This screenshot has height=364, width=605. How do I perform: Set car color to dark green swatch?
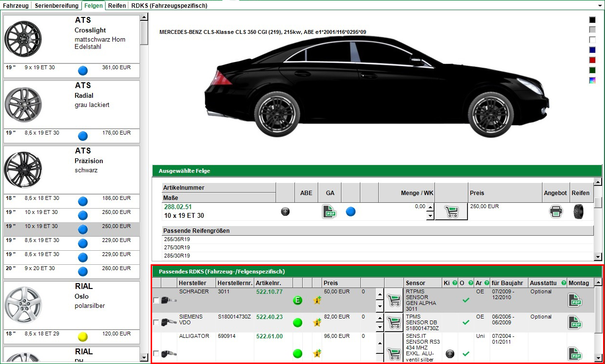pyautogui.click(x=592, y=70)
